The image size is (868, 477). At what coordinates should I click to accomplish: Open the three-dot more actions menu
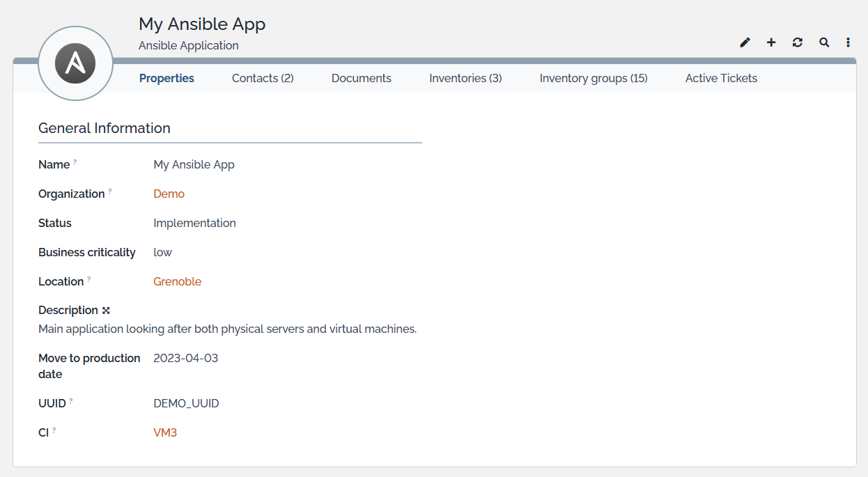click(848, 42)
